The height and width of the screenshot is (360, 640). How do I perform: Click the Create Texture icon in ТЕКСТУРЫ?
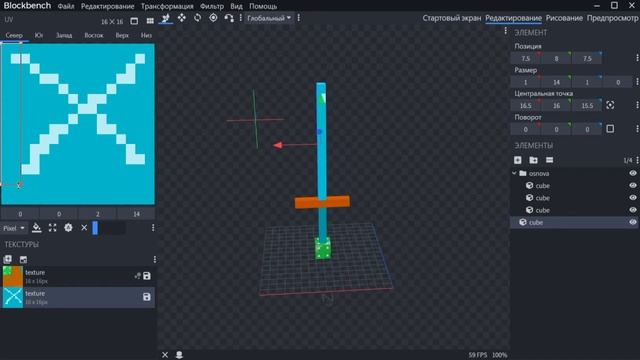(x=7, y=259)
